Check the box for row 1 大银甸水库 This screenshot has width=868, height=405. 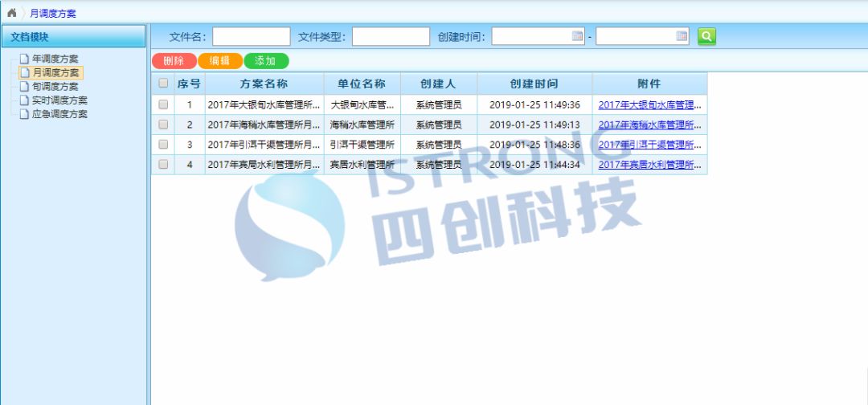coord(163,104)
